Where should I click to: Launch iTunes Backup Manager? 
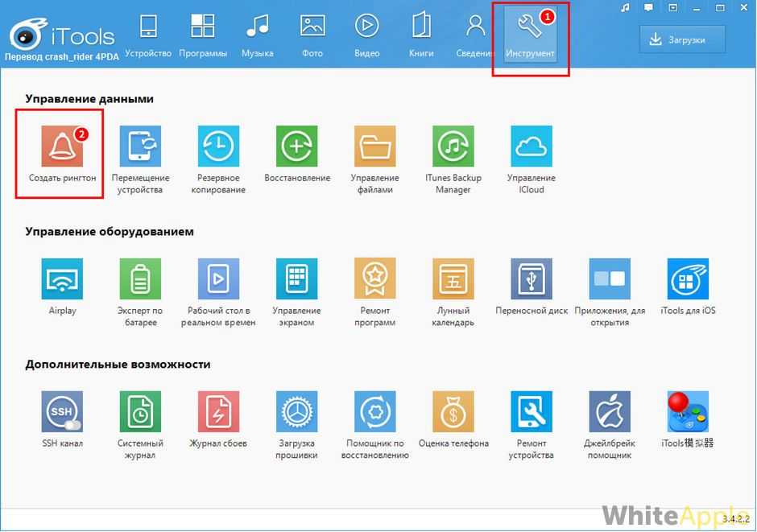pos(453,146)
